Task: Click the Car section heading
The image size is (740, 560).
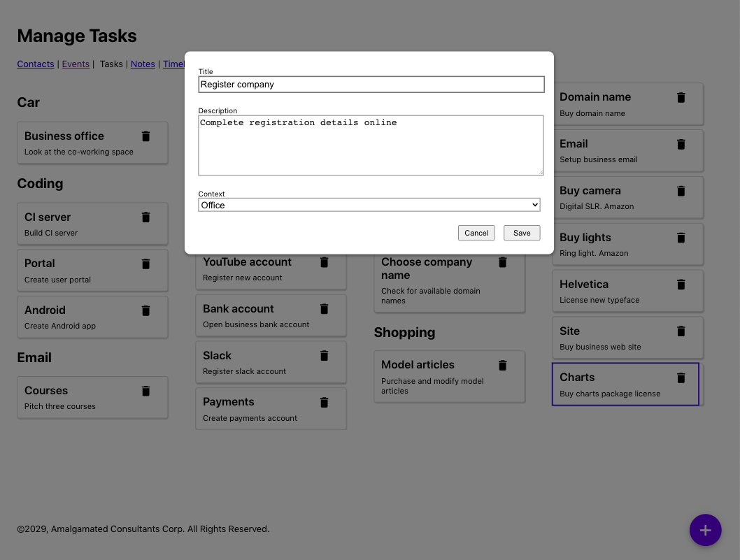Action: coord(28,102)
